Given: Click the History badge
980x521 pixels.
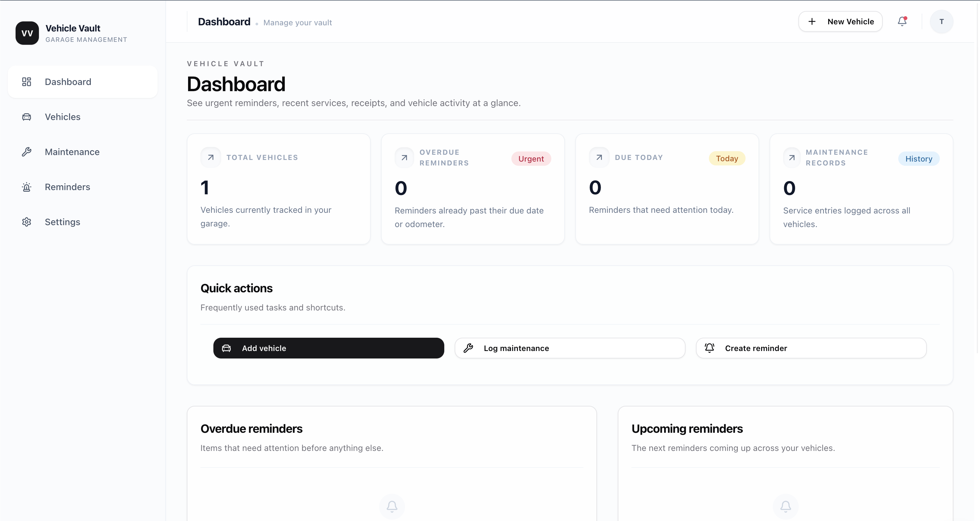Looking at the screenshot, I should 918,159.
